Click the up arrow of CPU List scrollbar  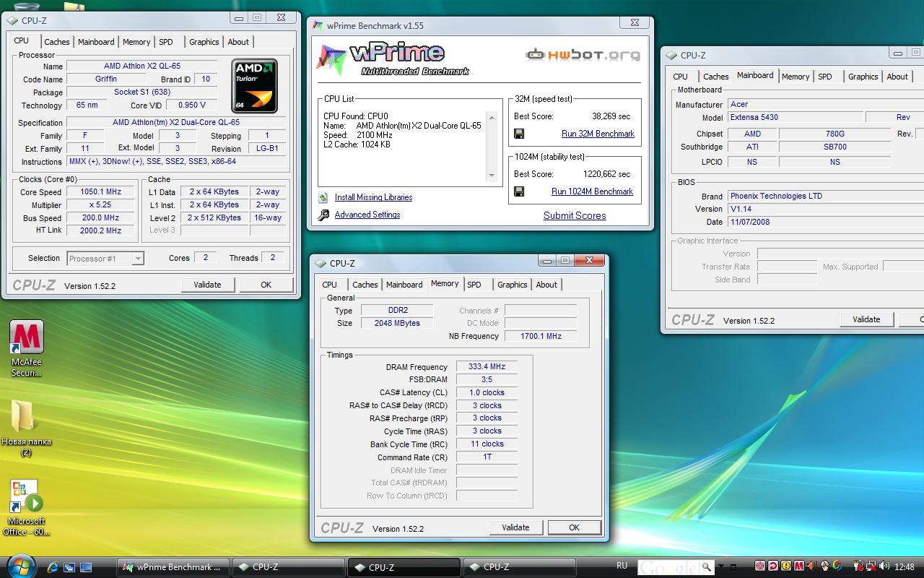coord(492,118)
